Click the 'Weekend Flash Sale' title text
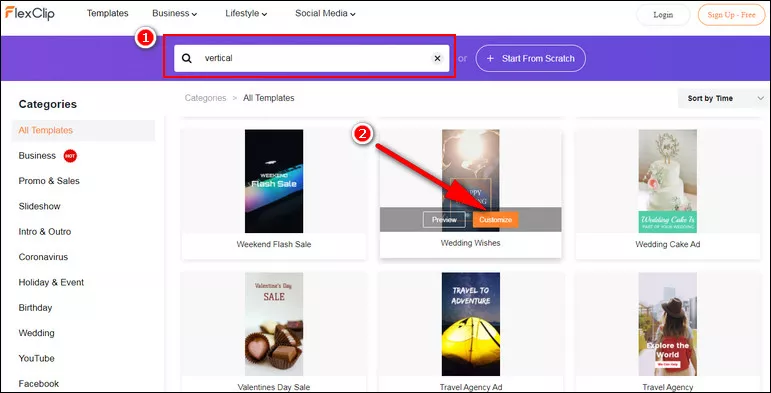 (x=274, y=244)
